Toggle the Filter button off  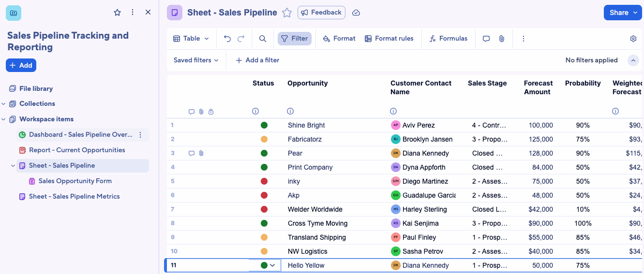pyautogui.click(x=294, y=39)
